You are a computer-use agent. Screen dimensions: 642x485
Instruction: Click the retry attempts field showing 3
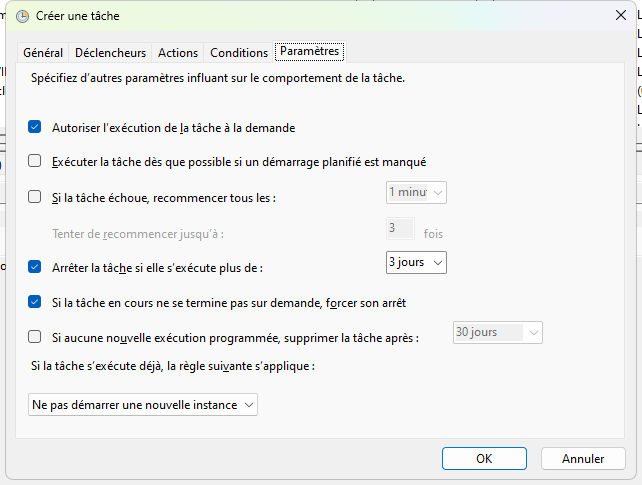coord(400,228)
